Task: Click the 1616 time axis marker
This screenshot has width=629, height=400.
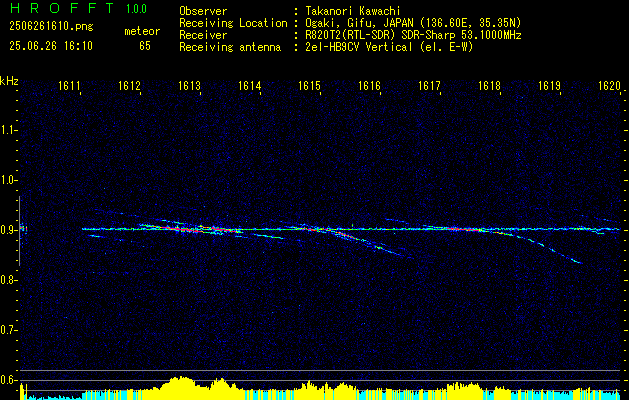Action: (369, 85)
